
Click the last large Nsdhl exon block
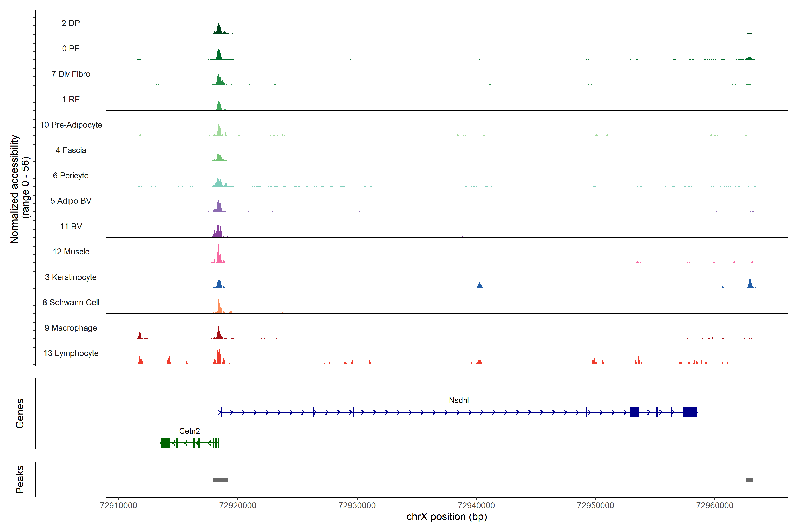689,412
